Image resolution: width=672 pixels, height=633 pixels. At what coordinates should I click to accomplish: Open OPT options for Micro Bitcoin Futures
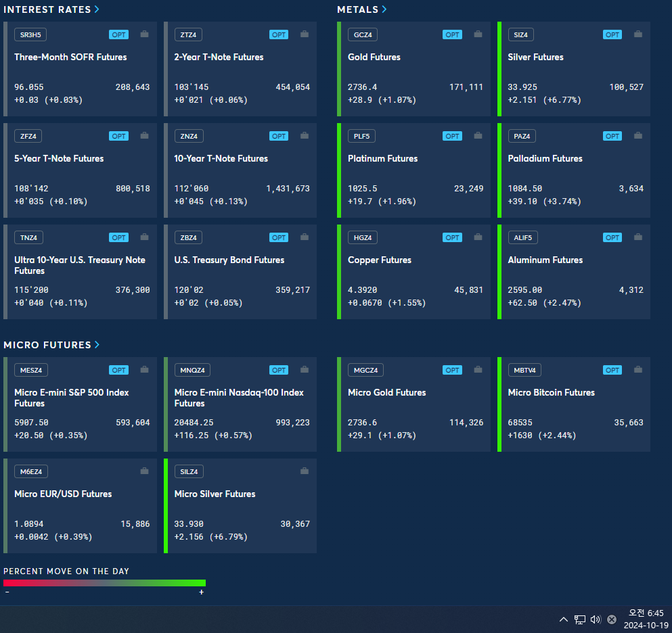pyautogui.click(x=612, y=370)
